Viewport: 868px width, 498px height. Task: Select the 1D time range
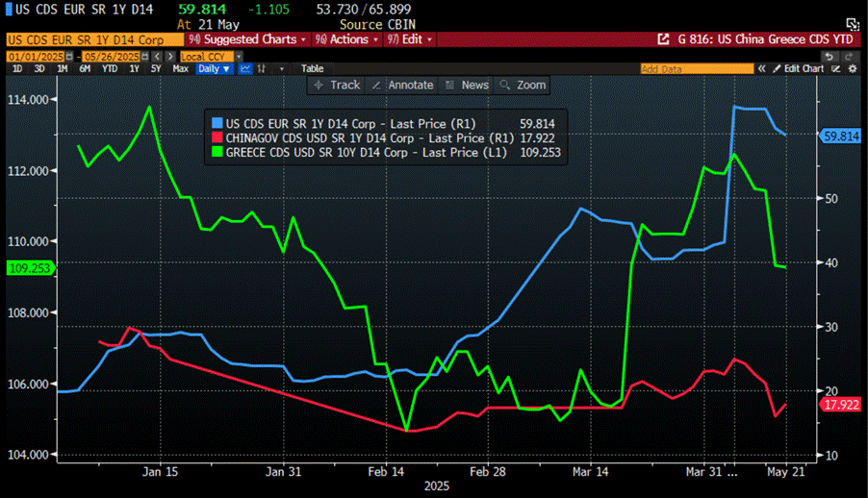click(17, 68)
